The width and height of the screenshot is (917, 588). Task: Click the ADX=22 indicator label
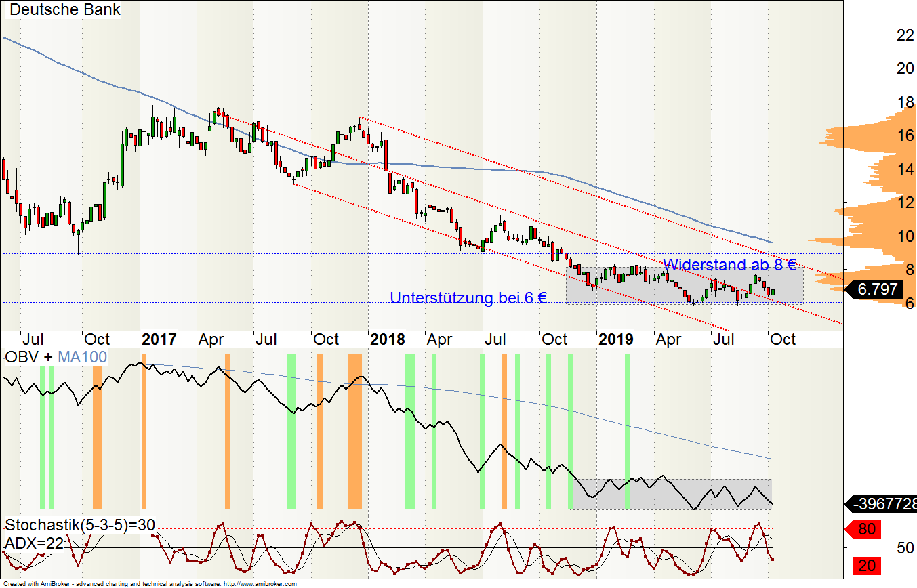[x=35, y=543]
